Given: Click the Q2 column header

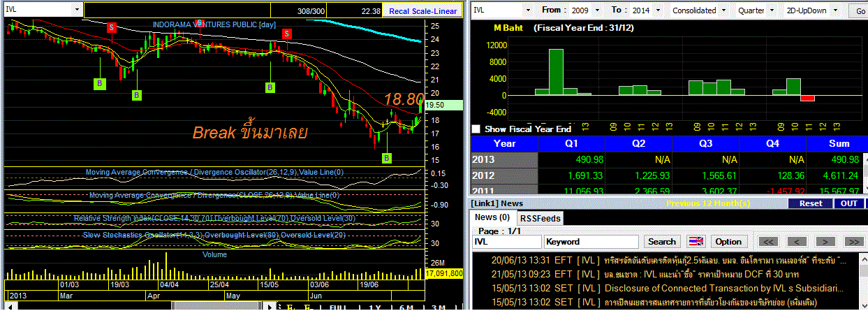Looking at the screenshot, I should 639,143.
